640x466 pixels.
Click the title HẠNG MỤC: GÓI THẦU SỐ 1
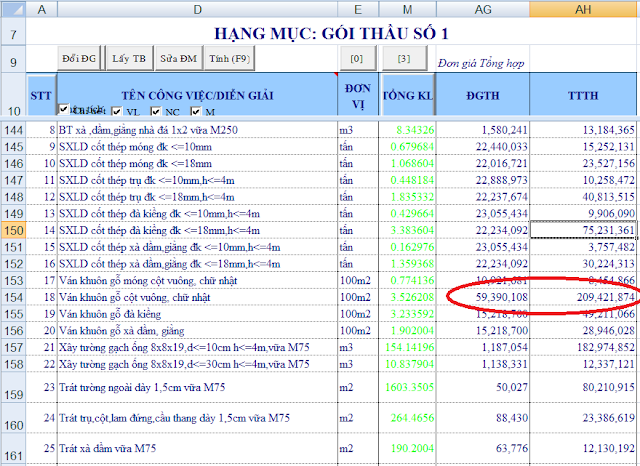point(331,33)
